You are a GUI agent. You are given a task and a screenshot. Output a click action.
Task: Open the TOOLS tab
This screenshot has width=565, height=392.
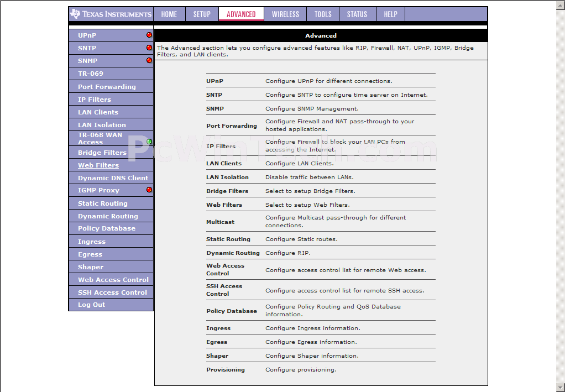click(323, 14)
